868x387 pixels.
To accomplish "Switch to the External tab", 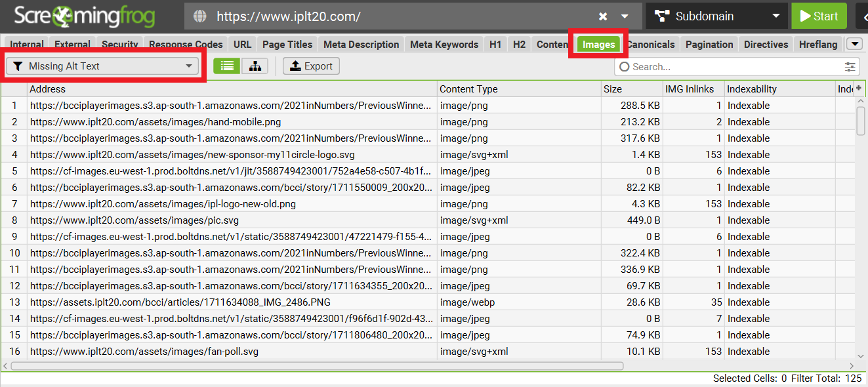I will (72, 45).
